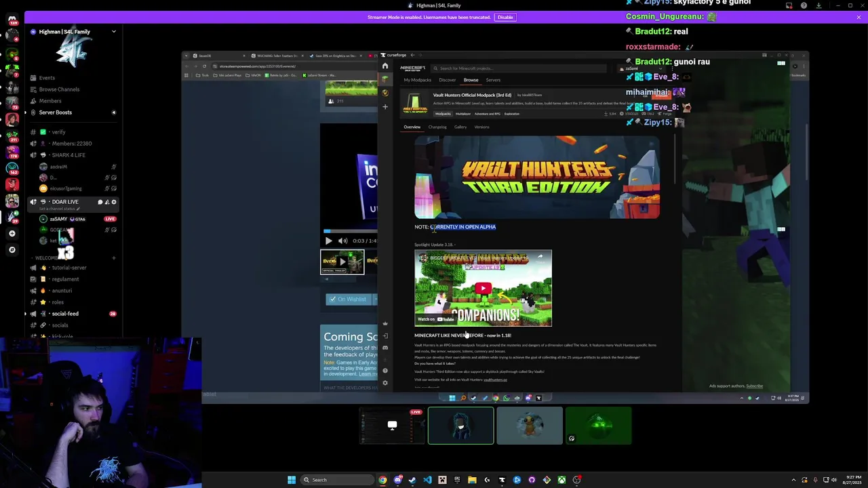This screenshot has height=488, width=868.
Task: Invite people to DOAR LIVE channel
Action: (107, 202)
